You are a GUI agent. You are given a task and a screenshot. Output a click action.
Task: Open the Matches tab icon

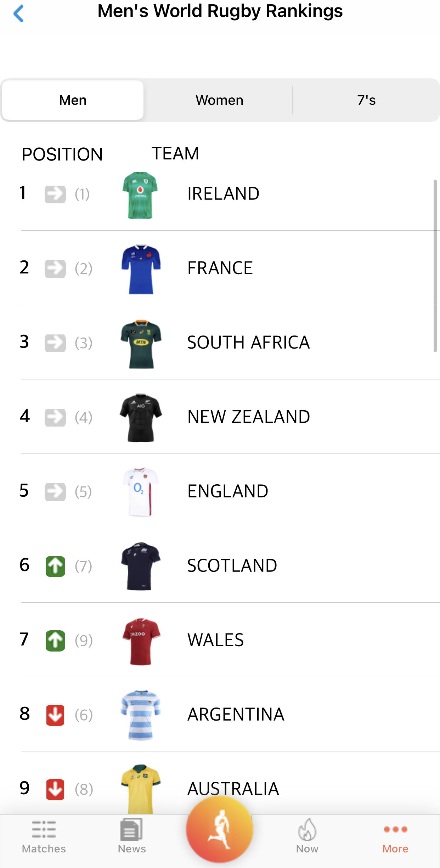click(x=44, y=829)
